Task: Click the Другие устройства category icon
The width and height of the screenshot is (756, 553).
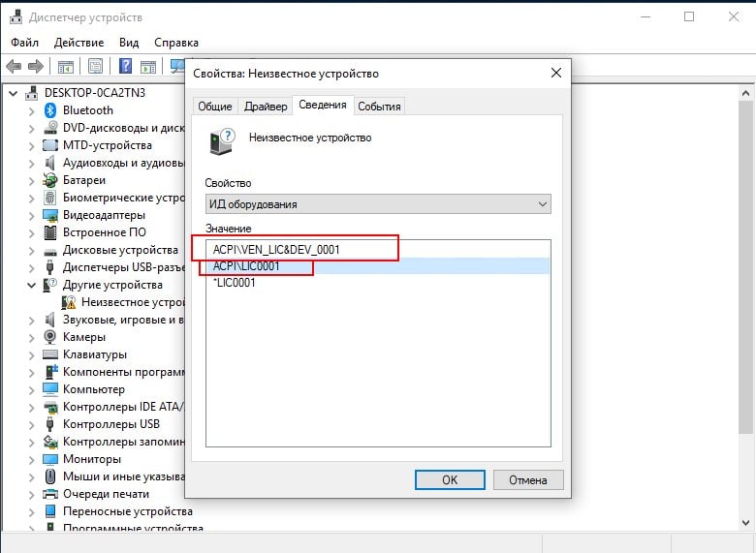Action: pyautogui.click(x=50, y=285)
